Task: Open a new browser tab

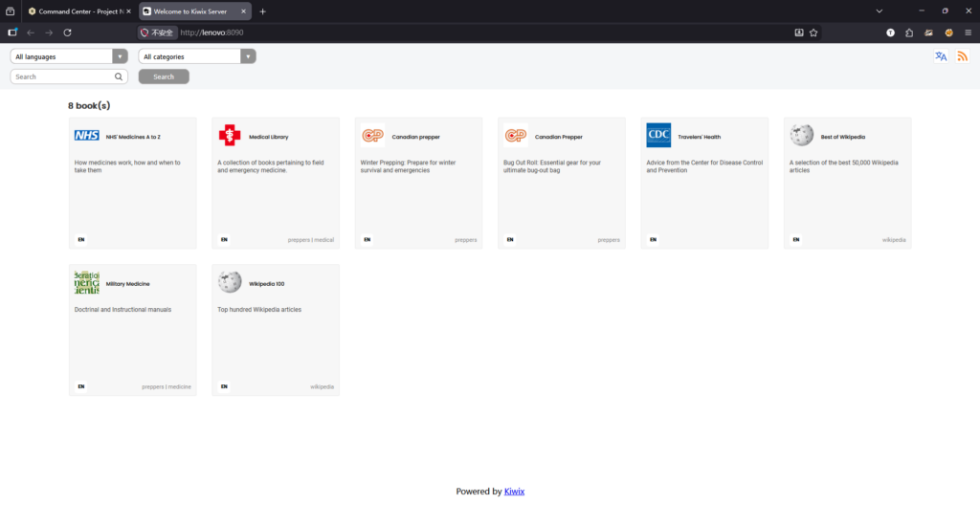Action: (263, 11)
